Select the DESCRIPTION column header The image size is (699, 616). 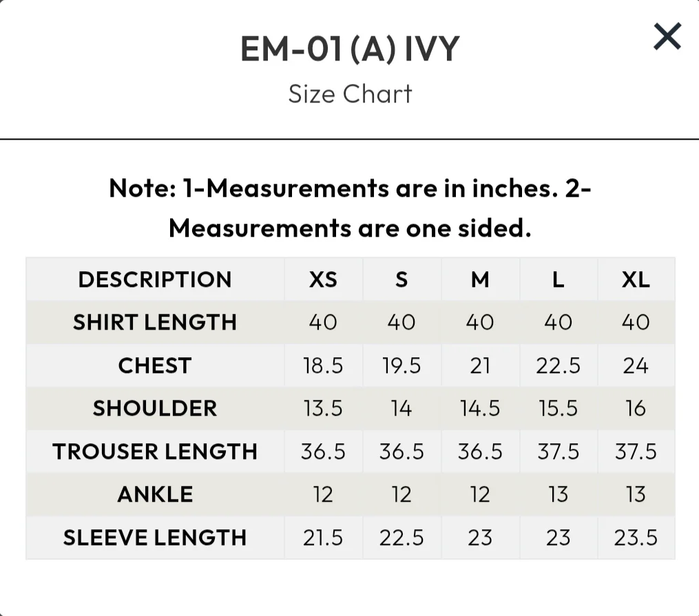pos(155,279)
